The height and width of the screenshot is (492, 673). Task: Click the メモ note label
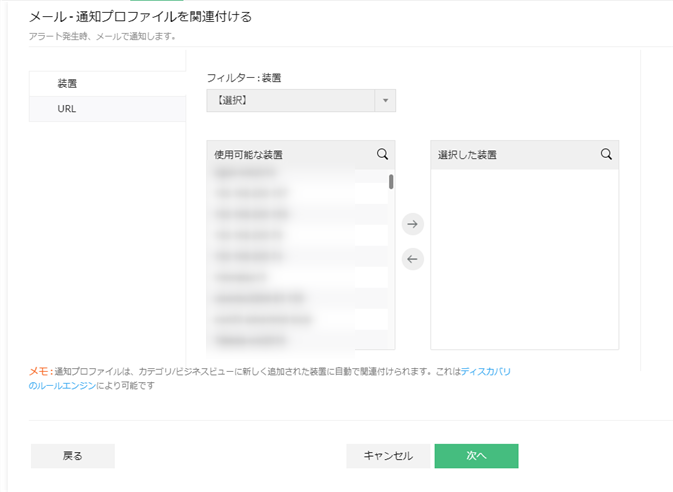(39, 372)
